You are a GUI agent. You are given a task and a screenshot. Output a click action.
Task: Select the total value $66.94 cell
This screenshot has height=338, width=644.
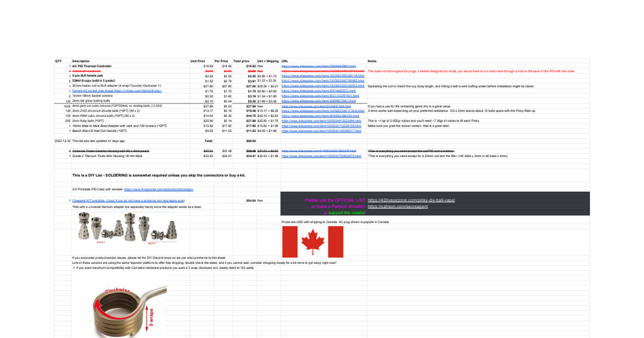pos(250,141)
